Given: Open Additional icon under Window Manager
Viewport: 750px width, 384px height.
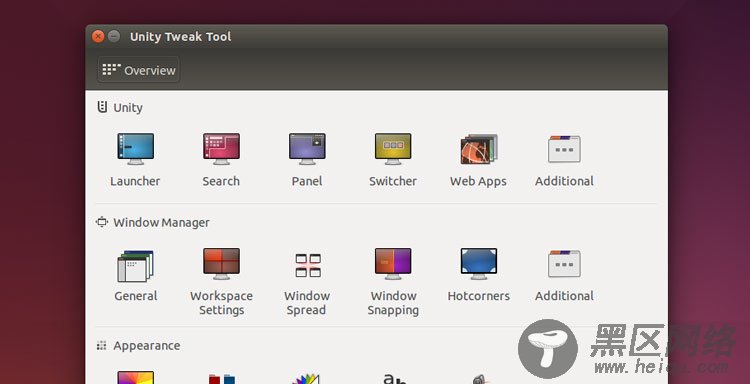Looking at the screenshot, I should point(564,264).
